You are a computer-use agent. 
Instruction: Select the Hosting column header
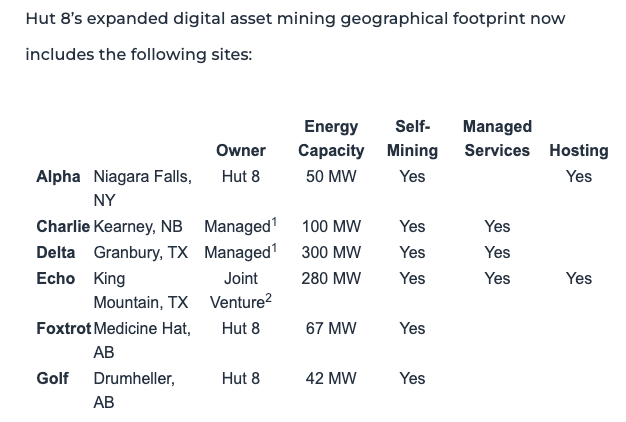(x=579, y=151)
